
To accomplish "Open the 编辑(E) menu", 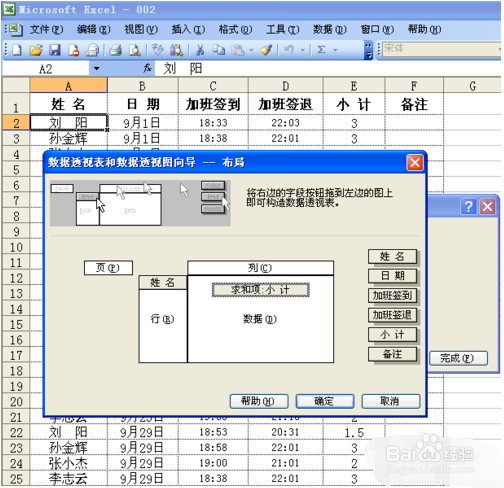I will tap(93, 30).
